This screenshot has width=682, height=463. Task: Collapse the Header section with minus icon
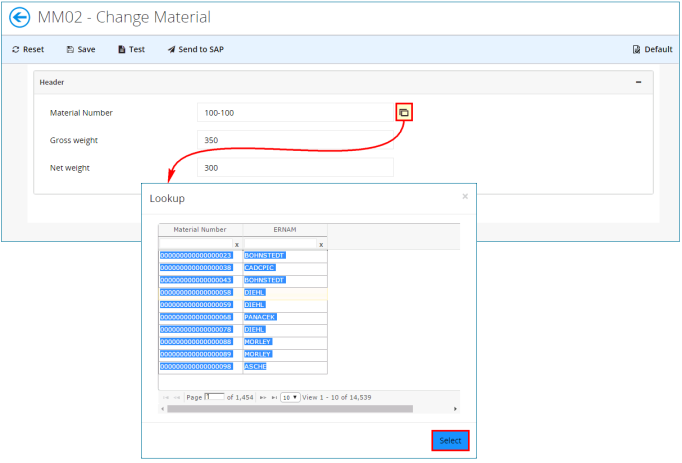pyautogui.click(x=639, y=82)
